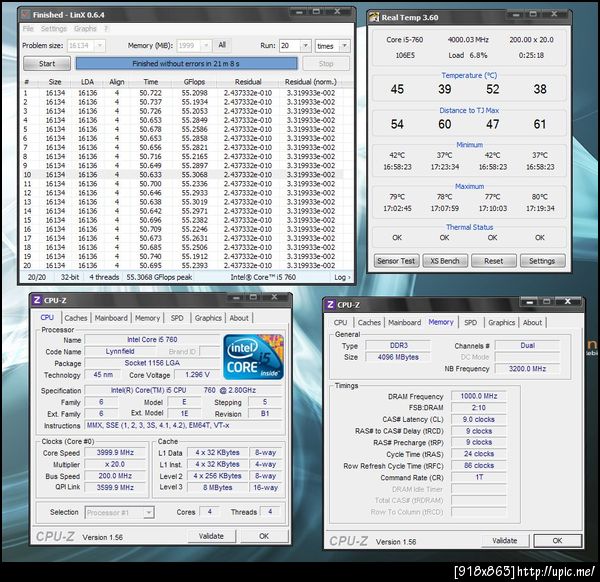Click the XS Bench button

pos(445,261)
